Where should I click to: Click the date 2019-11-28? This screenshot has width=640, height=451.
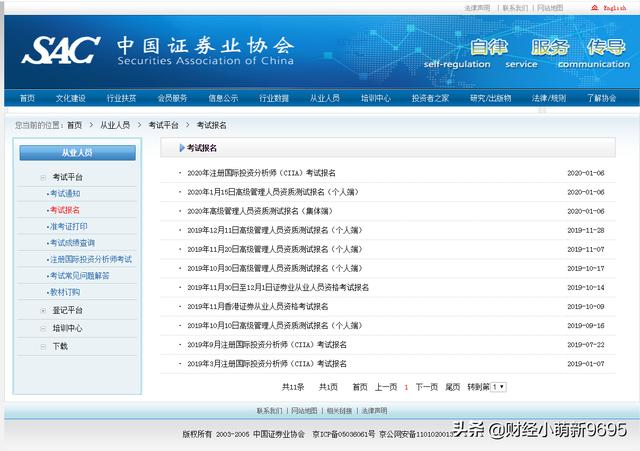pyautogui.click(x=586, y=230)
